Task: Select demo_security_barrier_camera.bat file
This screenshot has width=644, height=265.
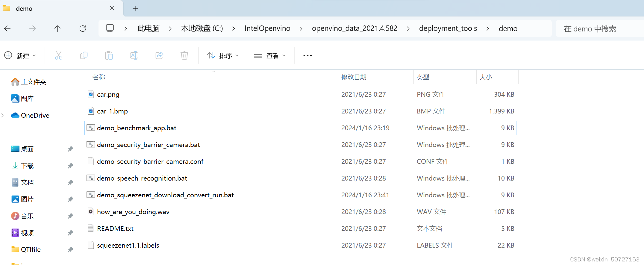Action: [300, 145]
